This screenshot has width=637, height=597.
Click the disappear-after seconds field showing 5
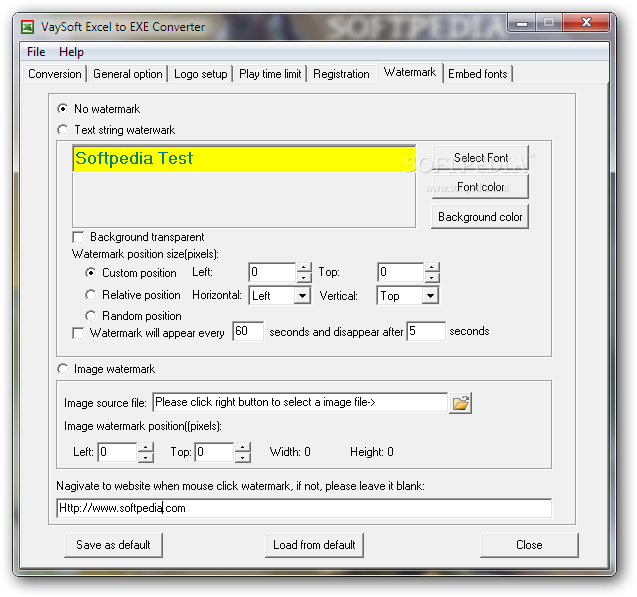(x=426, y=331)
